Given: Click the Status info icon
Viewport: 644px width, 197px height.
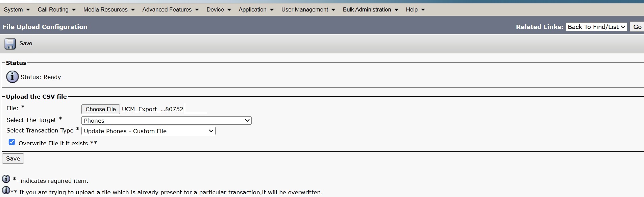Looking at the screenshot, I should pos(13,77).
